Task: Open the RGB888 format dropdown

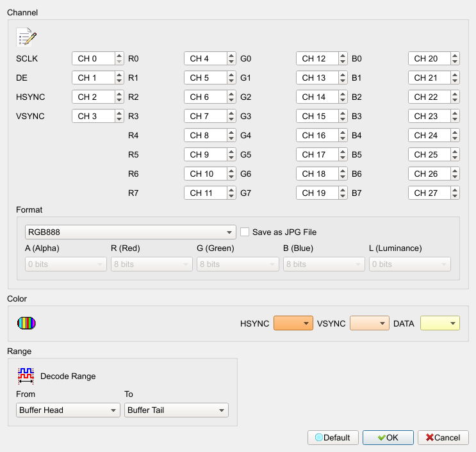Action: [131, 232]
